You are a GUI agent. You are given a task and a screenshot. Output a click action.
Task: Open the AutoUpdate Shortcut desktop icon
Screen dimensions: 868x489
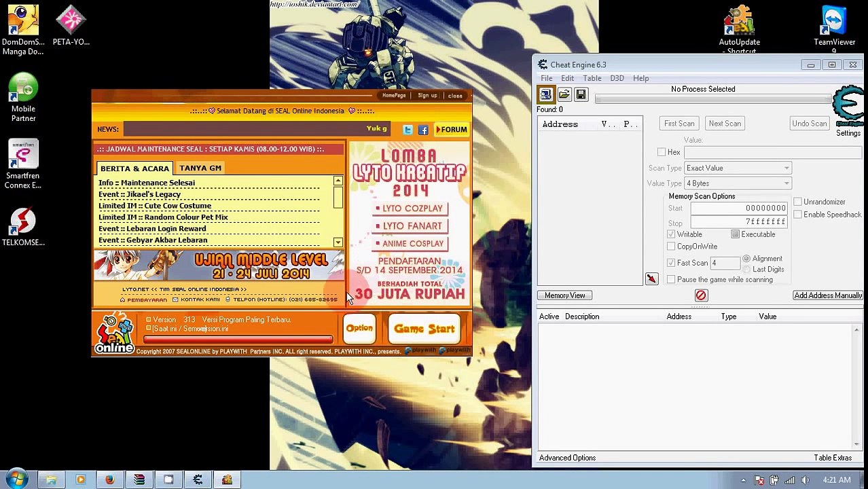click(739, 31)
